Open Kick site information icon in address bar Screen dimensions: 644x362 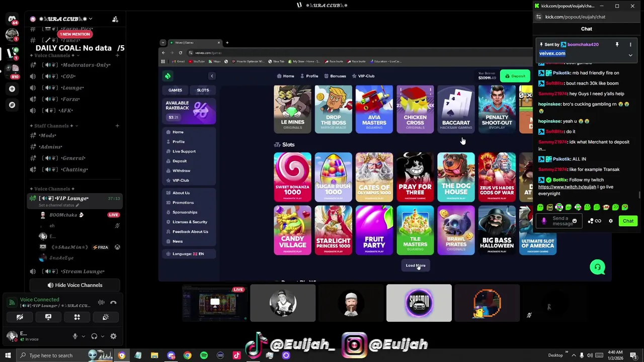coord(539,17)
